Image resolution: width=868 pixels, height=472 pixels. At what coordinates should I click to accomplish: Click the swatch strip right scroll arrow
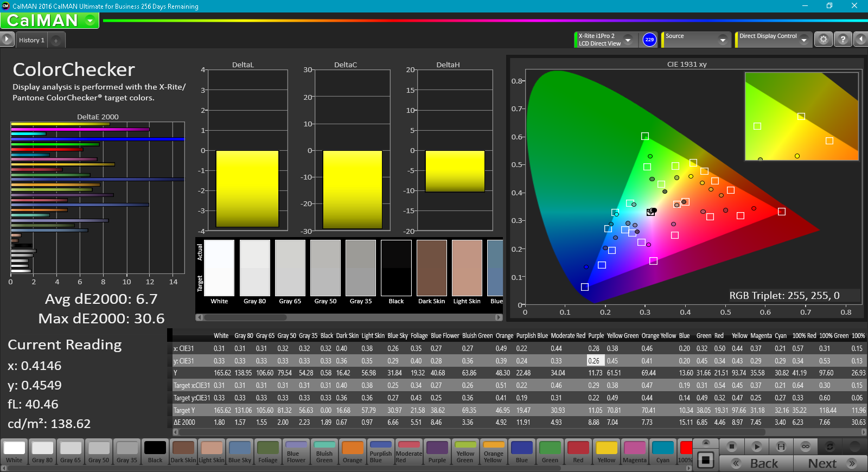pyautogui.click(x=499, y=317)
